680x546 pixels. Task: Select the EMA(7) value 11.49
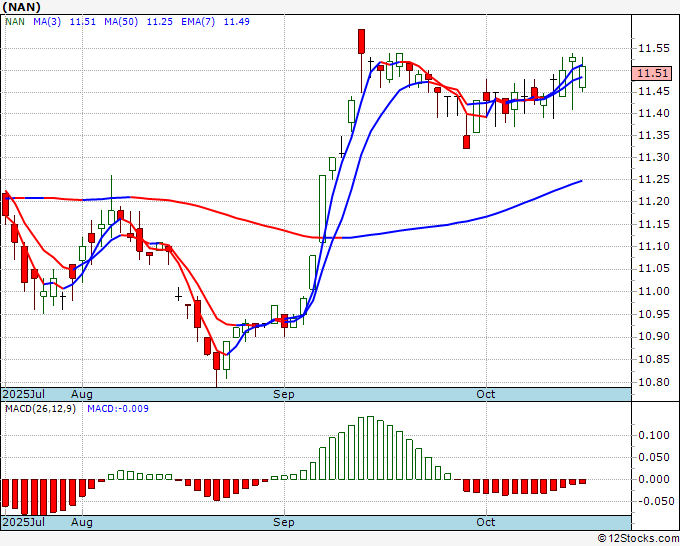(x=237, y=22)
